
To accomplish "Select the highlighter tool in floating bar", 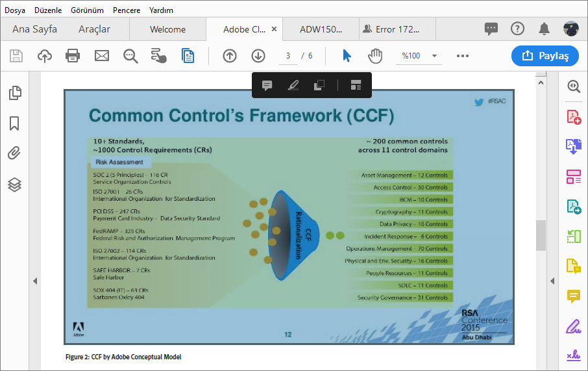I will coord(293,85).
